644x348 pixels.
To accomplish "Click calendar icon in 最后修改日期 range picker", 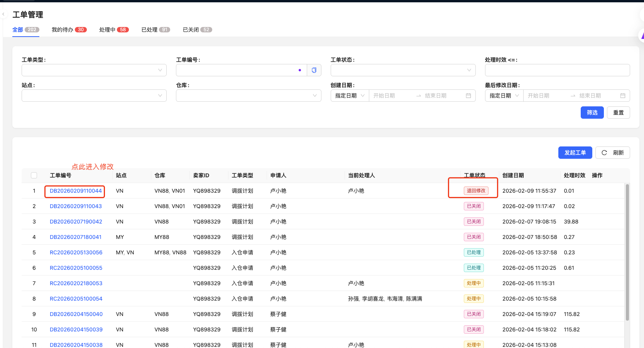I will [622, 96].
